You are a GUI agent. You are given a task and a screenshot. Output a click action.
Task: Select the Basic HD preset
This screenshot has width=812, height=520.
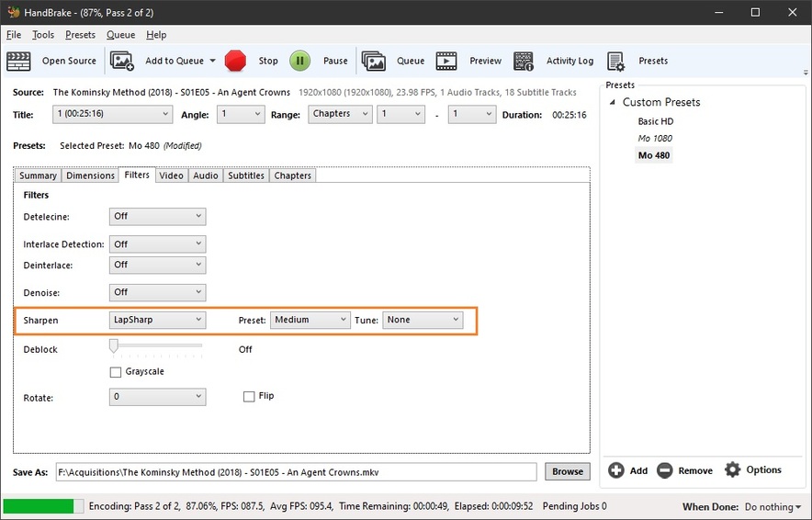[656, 121]
